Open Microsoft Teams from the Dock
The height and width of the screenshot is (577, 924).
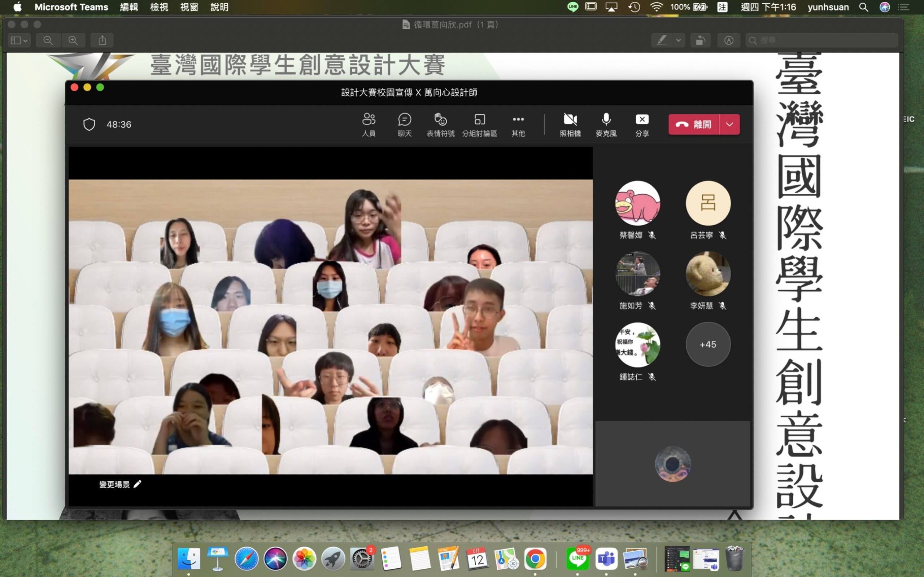pyautogui.click(x=606, y=559)
